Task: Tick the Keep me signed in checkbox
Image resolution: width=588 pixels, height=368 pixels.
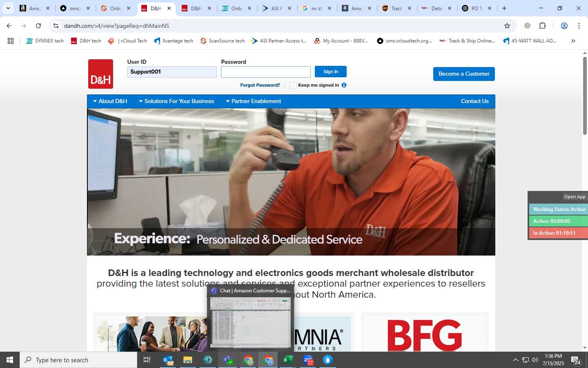Action: pos(293,85)
